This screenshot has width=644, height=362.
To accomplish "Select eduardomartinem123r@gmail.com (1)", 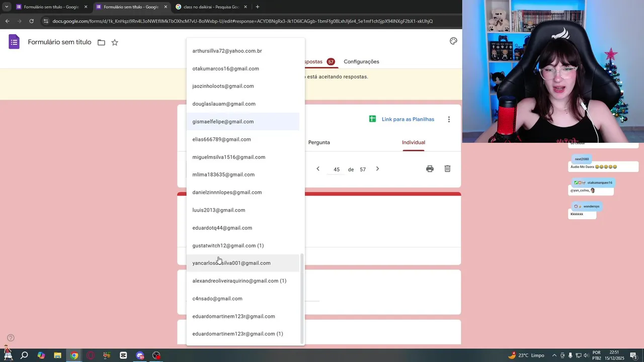I will click(x=243, y=334).
